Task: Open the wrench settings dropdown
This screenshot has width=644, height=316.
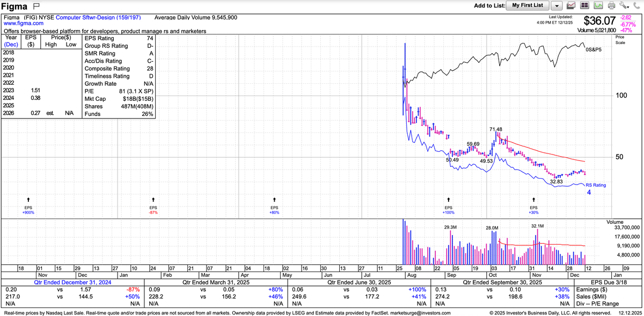Action: pyautogui.click(x=623, y=5)
